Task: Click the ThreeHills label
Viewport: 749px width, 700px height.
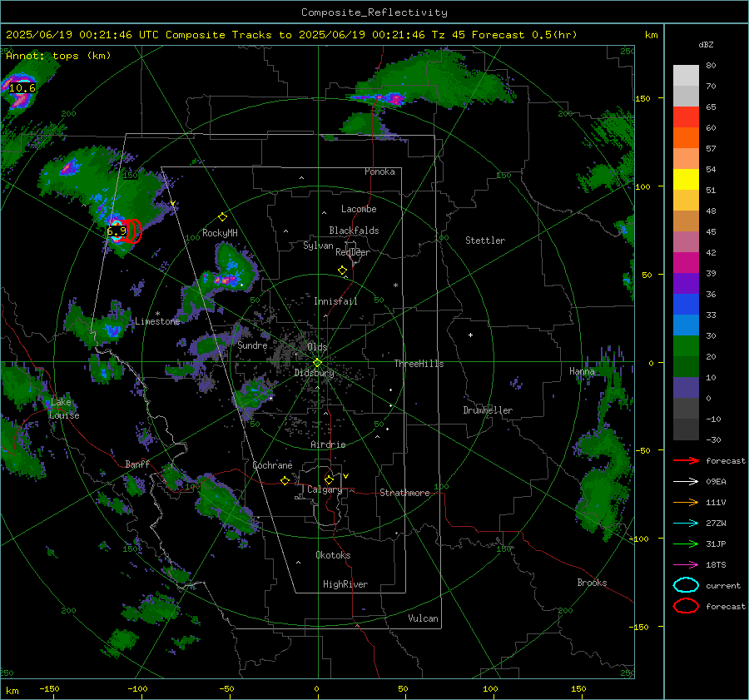Action: click(x=419, y=364)
